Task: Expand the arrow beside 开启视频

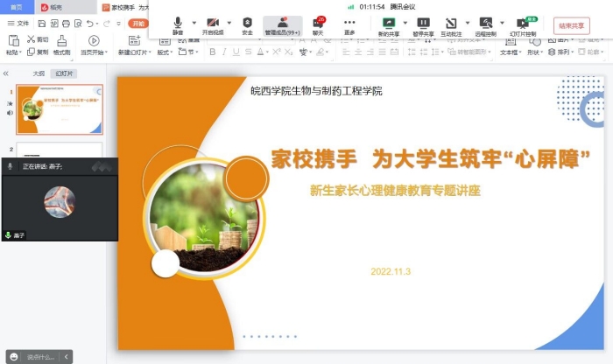Action: point(229,22)
